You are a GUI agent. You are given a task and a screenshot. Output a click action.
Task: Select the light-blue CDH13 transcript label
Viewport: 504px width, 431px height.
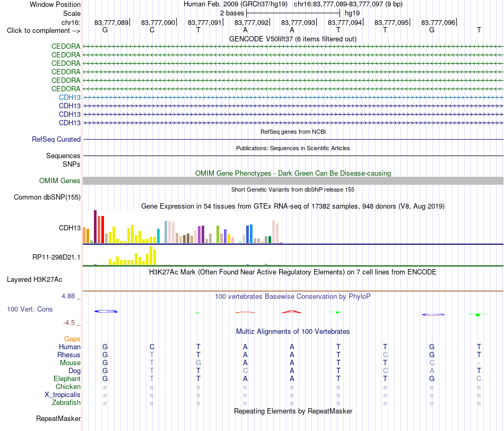pyautogui.click(x=69, y=97)
